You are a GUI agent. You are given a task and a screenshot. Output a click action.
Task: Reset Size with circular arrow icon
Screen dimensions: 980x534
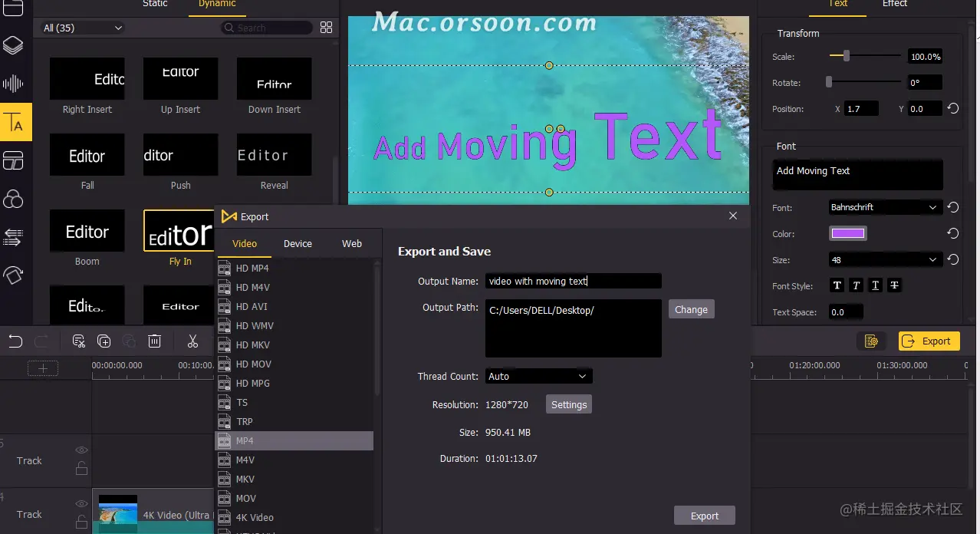pos(953,259)
